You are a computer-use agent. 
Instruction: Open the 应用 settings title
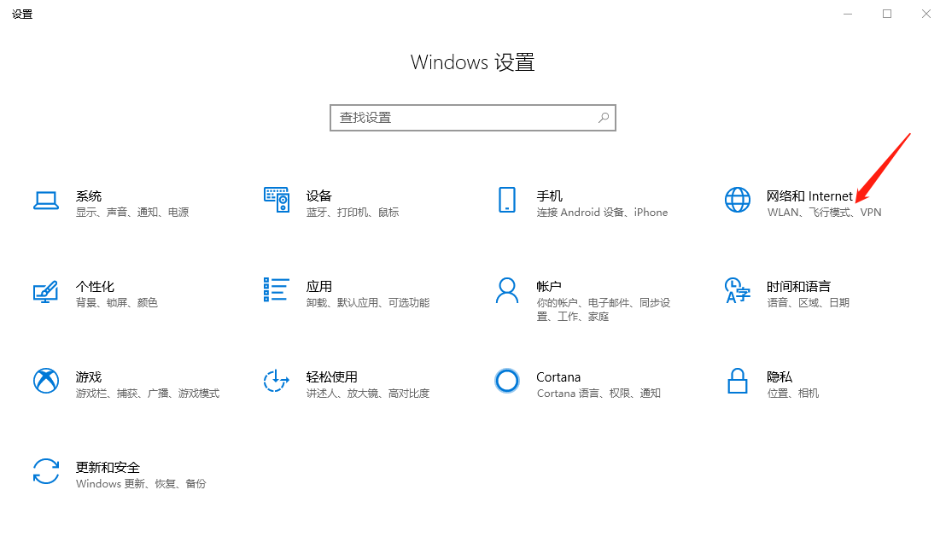pyautogui.click(x=319, y=287)
